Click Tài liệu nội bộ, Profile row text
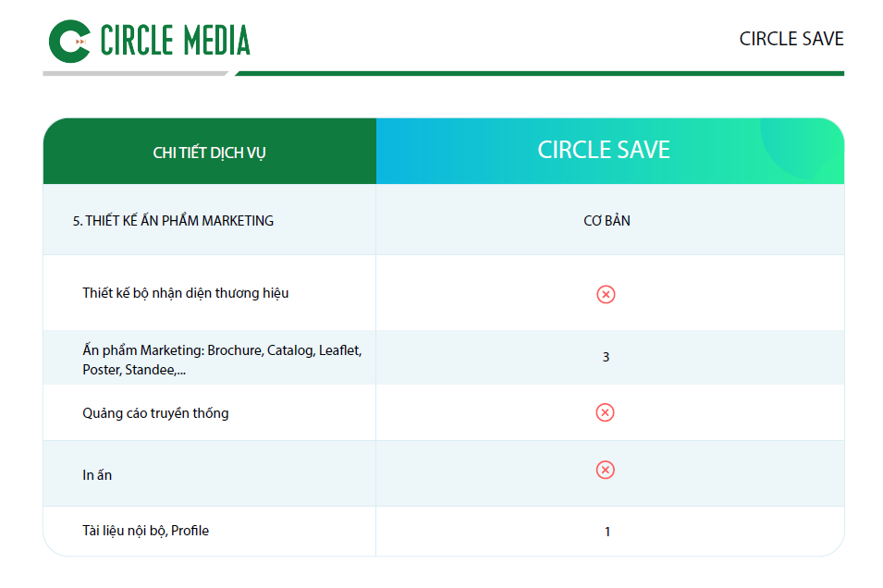Image resolution: width=883 pixels, height=588 pixels. click(145, 531)
